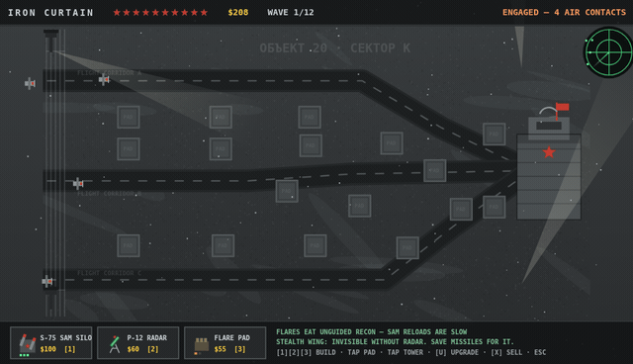
Task: Click the IRON CURTAIN title
Action: [50, 13]
